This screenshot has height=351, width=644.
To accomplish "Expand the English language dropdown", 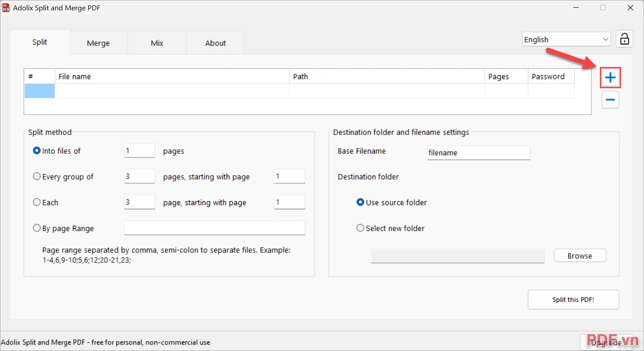I will pos(566,40).
